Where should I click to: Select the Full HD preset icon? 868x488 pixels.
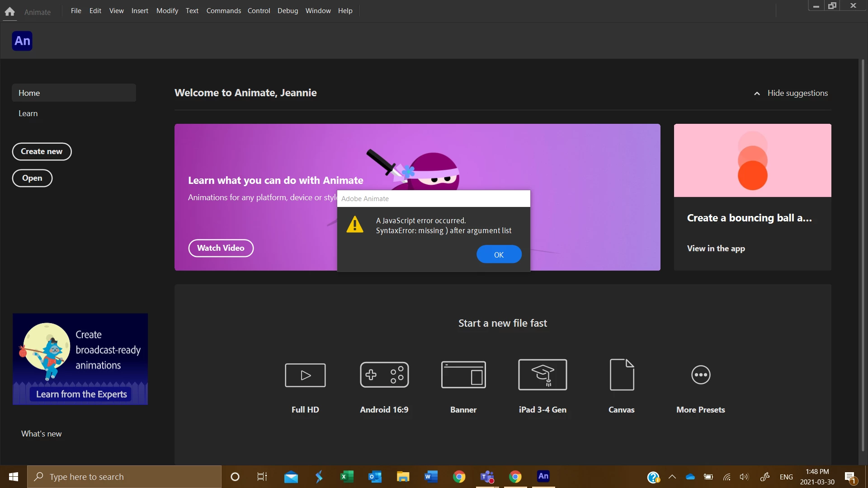pos(305,375)
